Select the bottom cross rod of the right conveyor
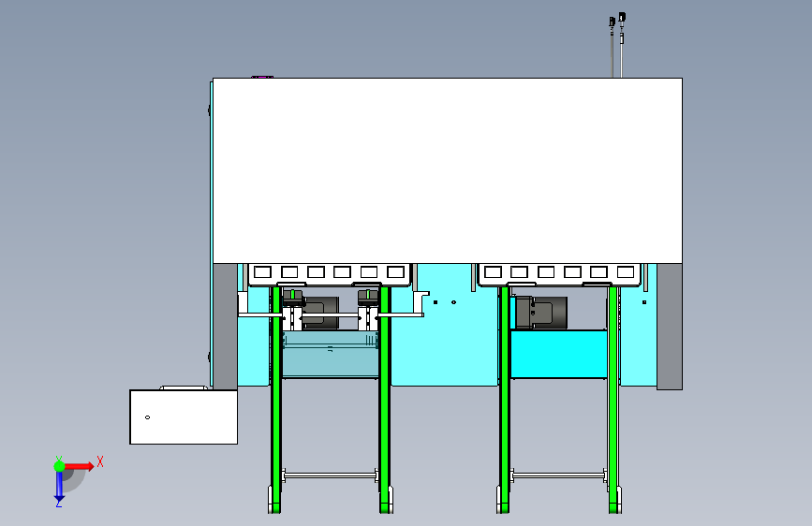The height and width of the screenshot is (526, 812). [x=559, y=475]
